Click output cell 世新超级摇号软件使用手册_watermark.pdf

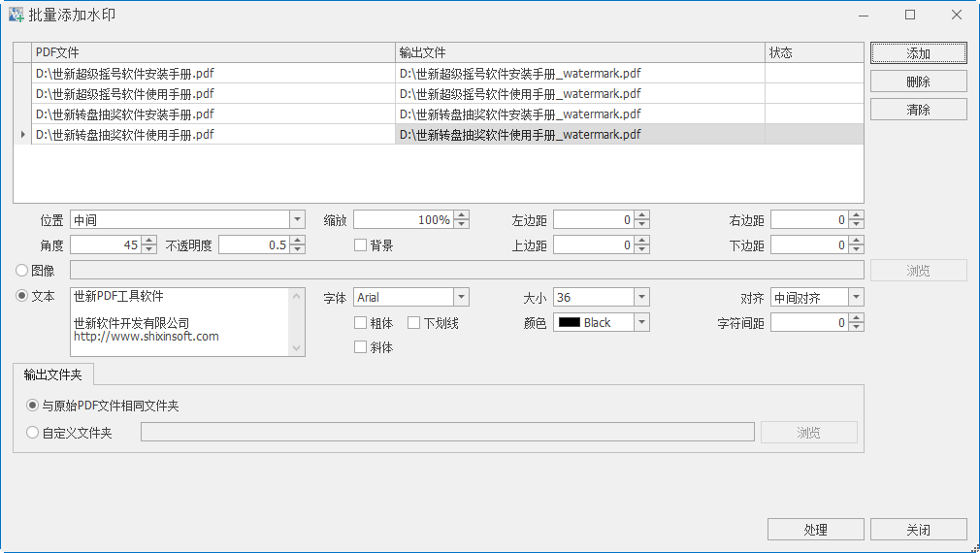(580, 94)
